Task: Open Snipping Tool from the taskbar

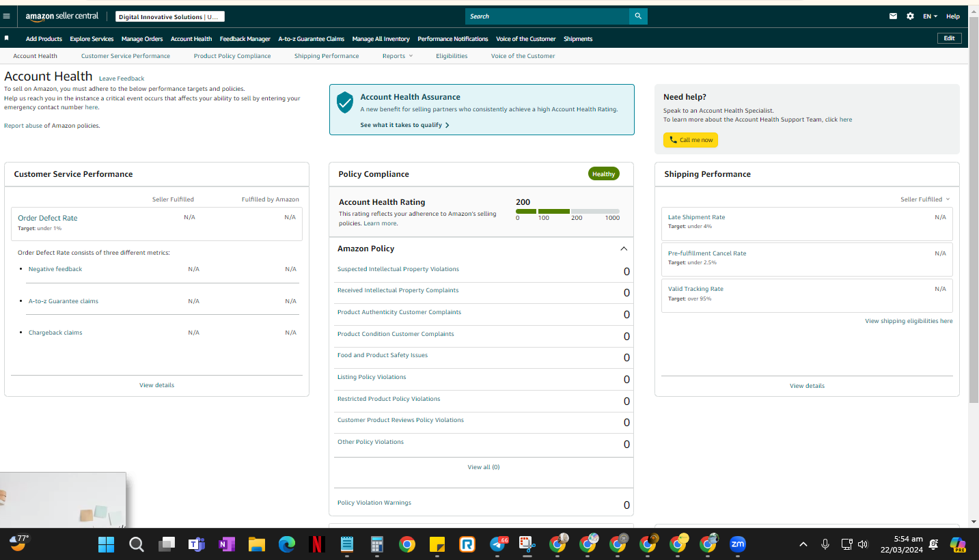Action: (x=527, y=544)
